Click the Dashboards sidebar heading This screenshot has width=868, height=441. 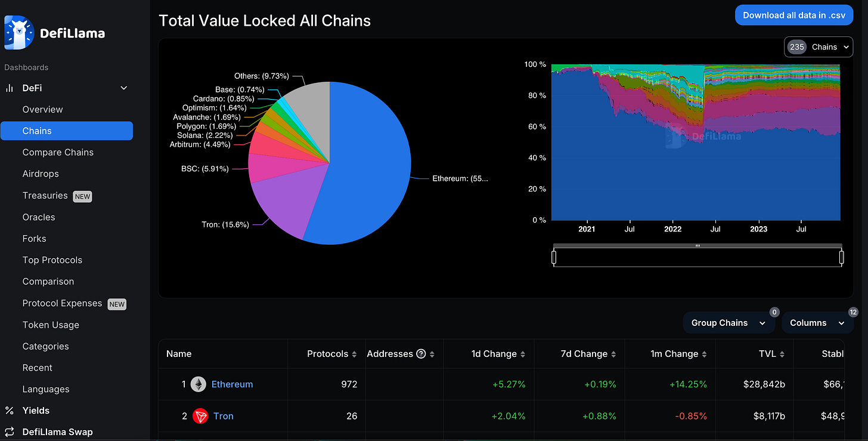point(26,67)
